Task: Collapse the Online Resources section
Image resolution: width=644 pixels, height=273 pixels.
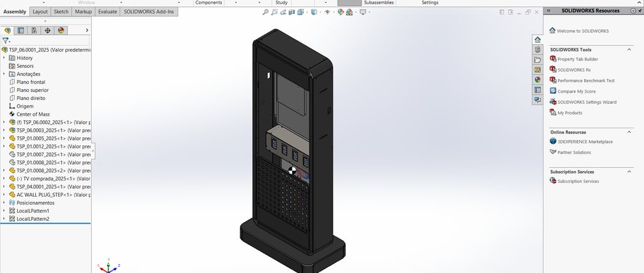Action: pyautogui.click(x=629, y=131)
